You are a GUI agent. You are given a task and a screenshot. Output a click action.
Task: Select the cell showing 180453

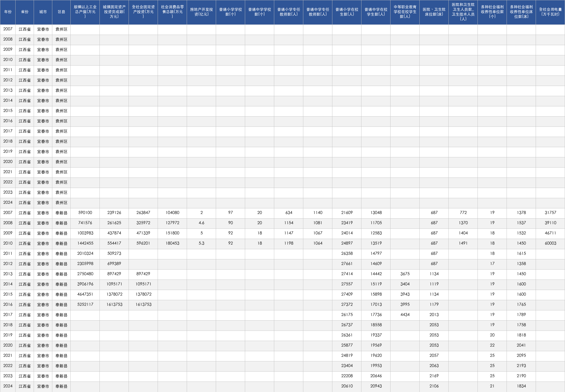172,243
